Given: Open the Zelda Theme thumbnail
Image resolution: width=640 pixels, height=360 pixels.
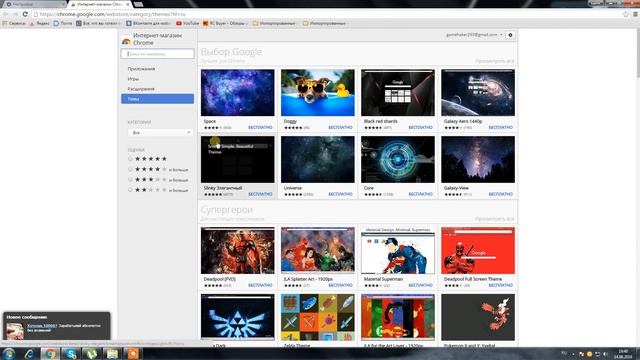Looking at the screenshot, I should tap(318, 317).
